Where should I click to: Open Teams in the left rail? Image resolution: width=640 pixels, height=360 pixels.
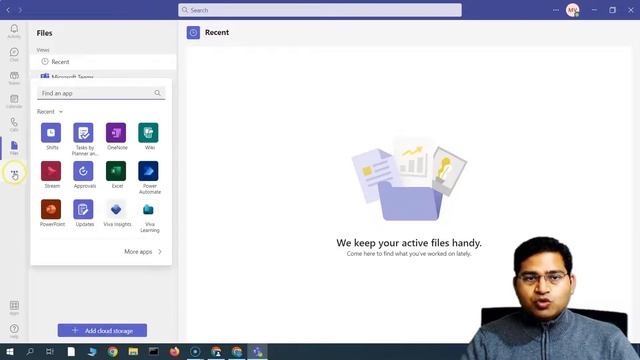click(x=14, y=78)
